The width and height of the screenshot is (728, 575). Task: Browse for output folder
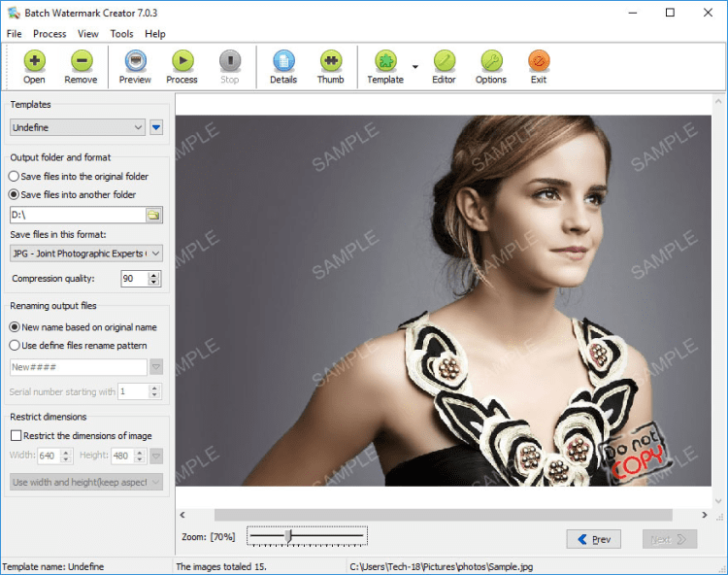153,215
